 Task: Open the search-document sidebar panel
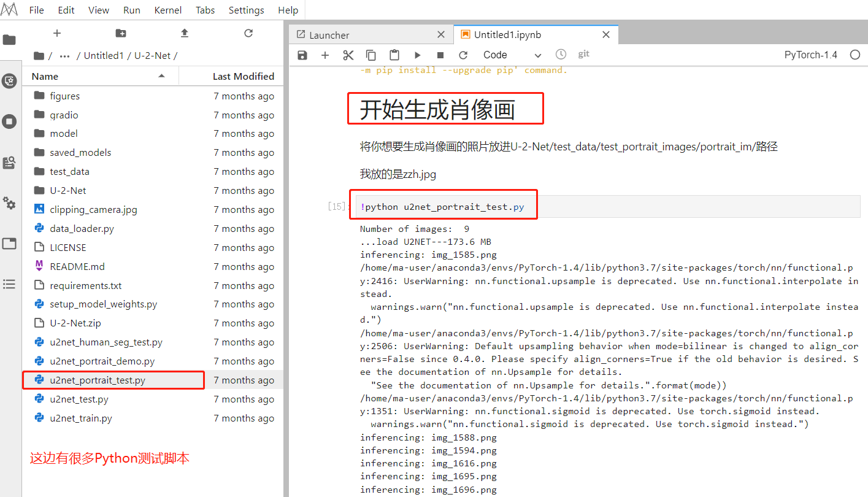(x=9, y=163)
